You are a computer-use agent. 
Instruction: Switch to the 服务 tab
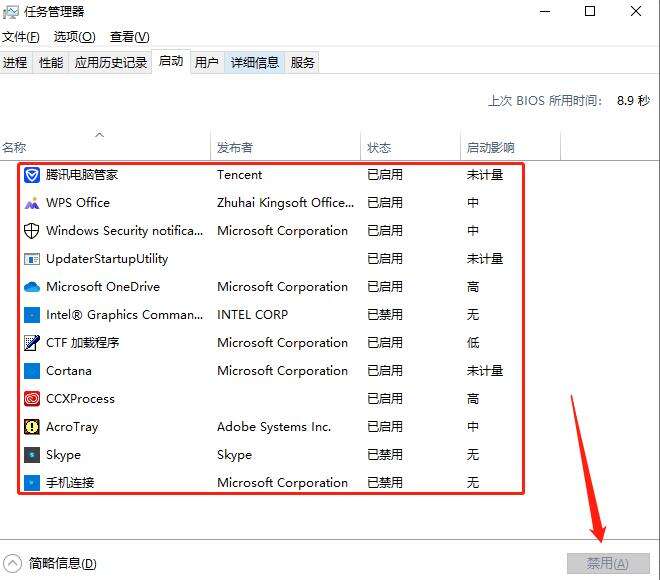click(x=302, y=62)
